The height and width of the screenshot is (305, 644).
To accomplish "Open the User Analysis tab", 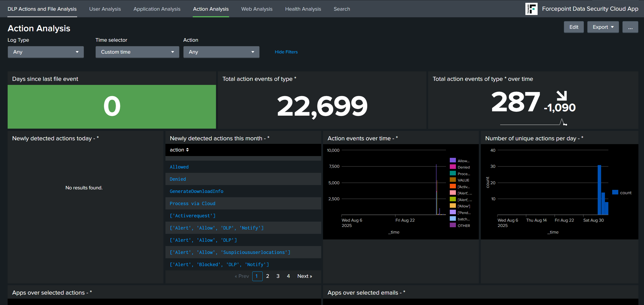I will pyautogui.click(x=105, y=9).
